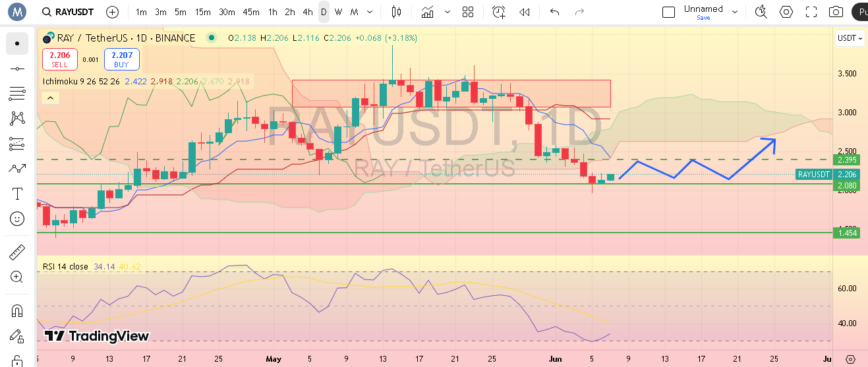The width and height of the screenshot is (868, 367).
Task: Select the Ichimoku 9 26 52 26 legend
Action: click(81, 82)
